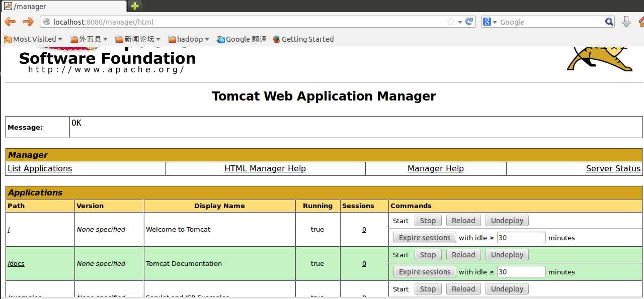The image size is (644, 299).
Task: Reload the Tomcat Documentation application
Action: click(463, 254)
